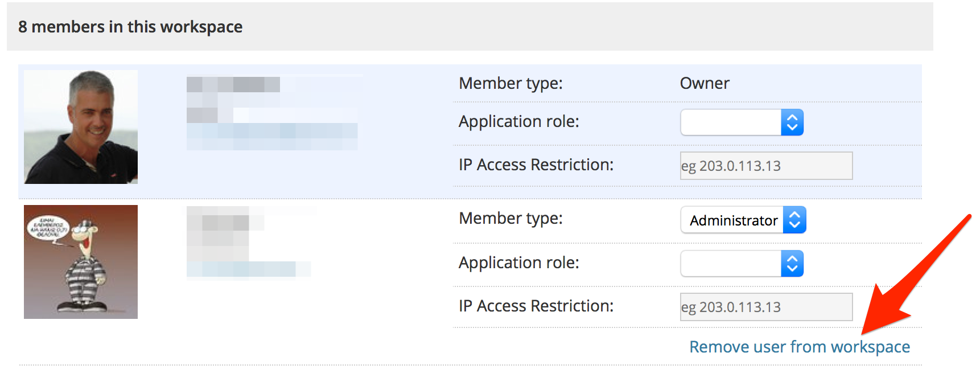Click the cartoon avatar of the administrator

[81, 261]
